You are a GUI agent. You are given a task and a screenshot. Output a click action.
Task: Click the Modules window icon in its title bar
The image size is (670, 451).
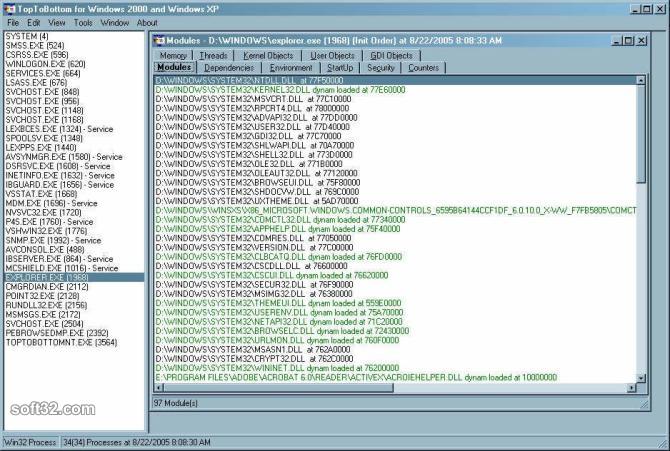pos(159,41)
